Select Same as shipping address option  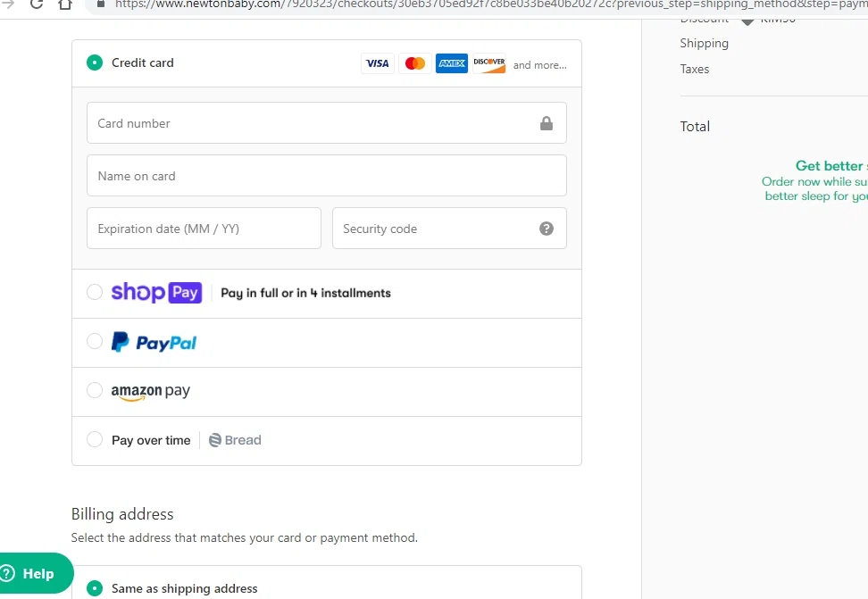click(95, 588)
